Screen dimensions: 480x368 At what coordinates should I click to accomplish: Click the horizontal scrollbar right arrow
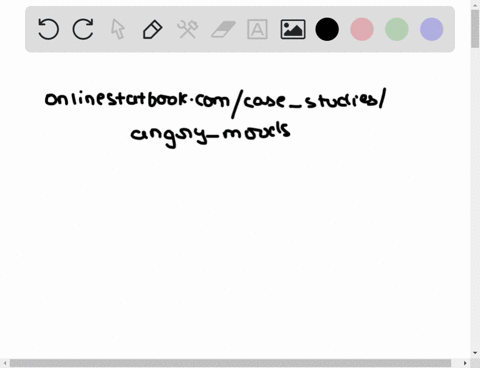[465, 363]
